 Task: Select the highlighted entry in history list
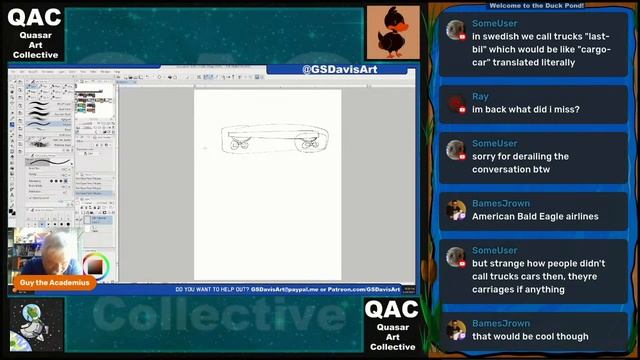pyautogui.click(x=93, y=193)
